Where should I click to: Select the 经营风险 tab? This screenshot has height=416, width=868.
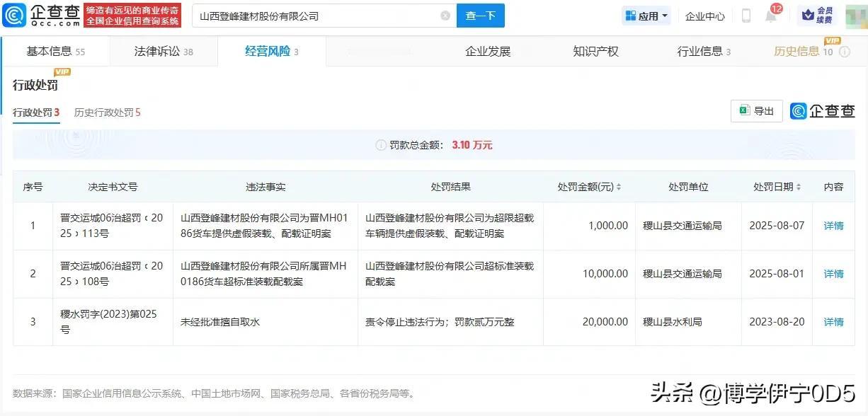click(x=272, y=52)
